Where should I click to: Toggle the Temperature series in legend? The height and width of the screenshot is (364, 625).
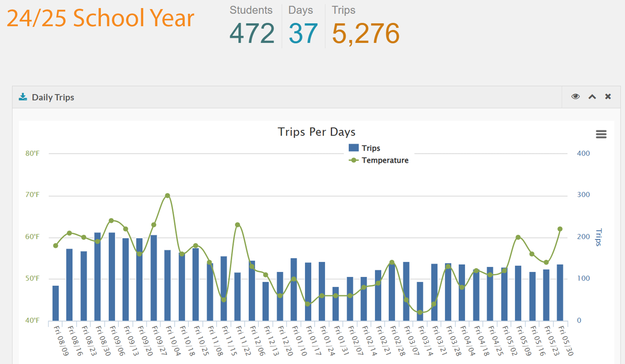pos(385,160)
